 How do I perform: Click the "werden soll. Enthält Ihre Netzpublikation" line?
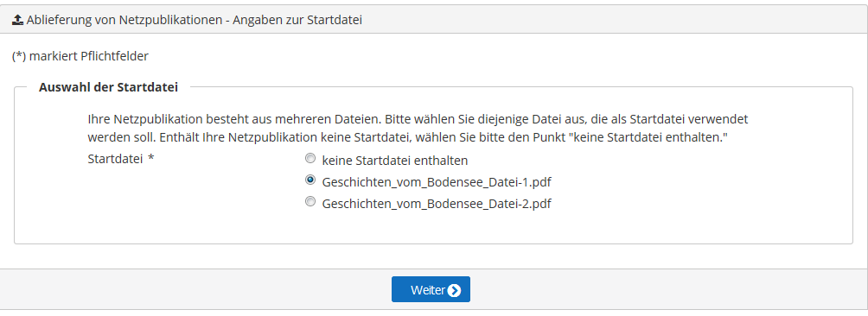(407, 137)
